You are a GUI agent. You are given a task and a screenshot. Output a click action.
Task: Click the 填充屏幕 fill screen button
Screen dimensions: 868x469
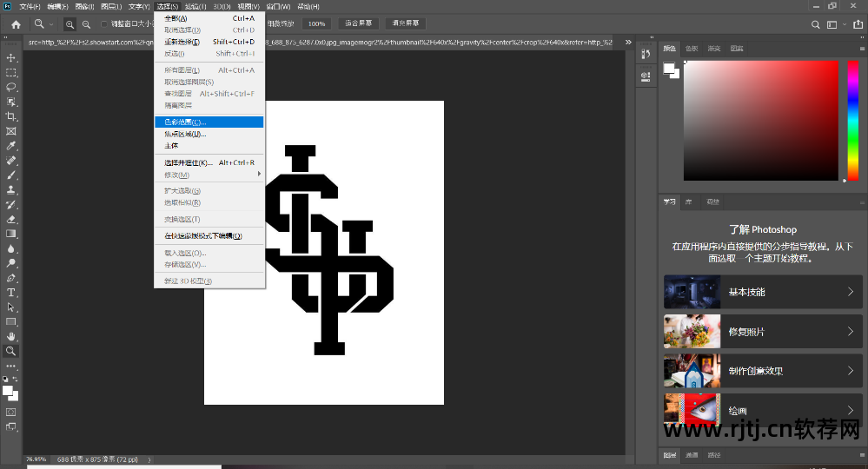click(x=406, y=23)
